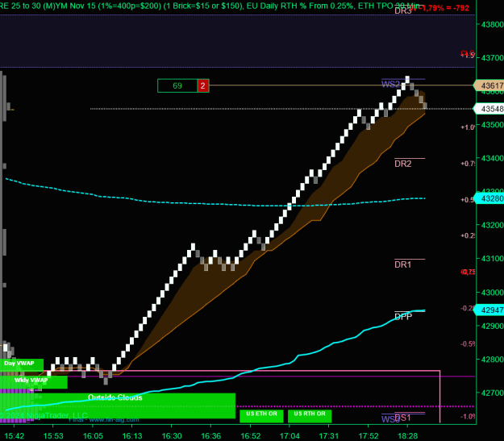
Task: Click the 43700 price axis label
Action: [492, 58]
